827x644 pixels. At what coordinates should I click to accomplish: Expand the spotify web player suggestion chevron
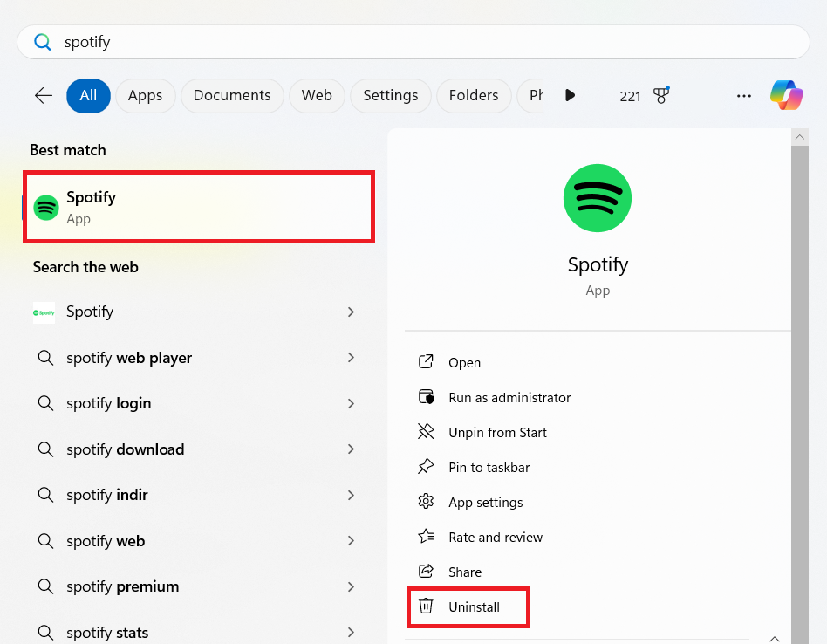(351, 358)
